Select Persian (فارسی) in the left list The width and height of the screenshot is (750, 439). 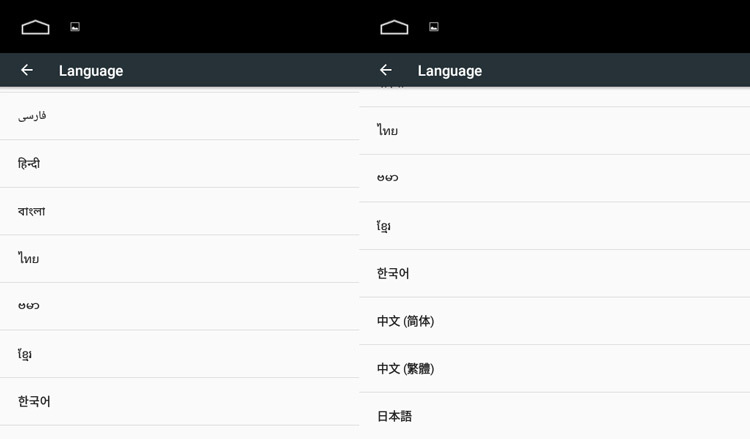coord(179,116)
